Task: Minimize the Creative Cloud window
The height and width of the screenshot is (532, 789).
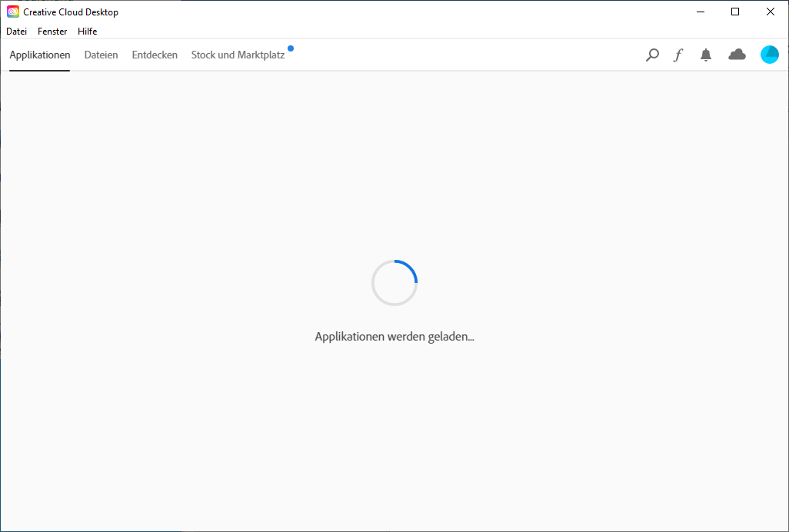Action: click(701, 12)
